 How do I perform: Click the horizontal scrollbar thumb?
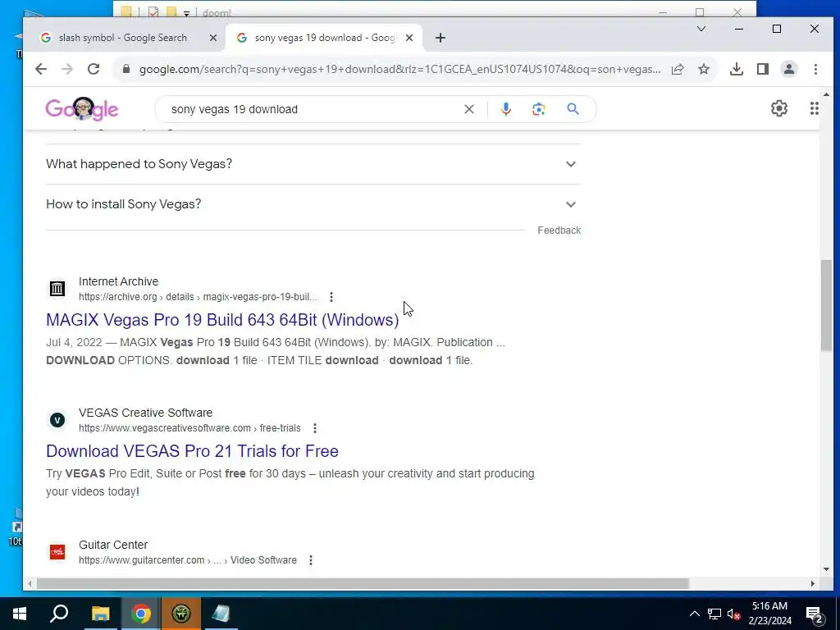pos(362,583)
